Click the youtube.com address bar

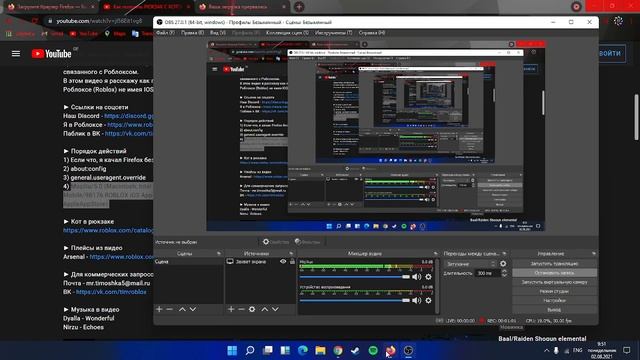[x=100, y=21]
